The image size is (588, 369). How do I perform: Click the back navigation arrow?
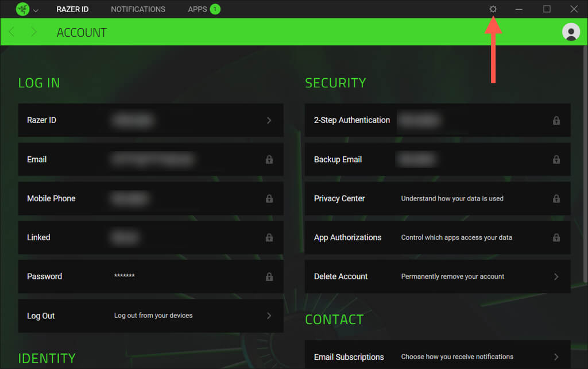coord(12,32)
